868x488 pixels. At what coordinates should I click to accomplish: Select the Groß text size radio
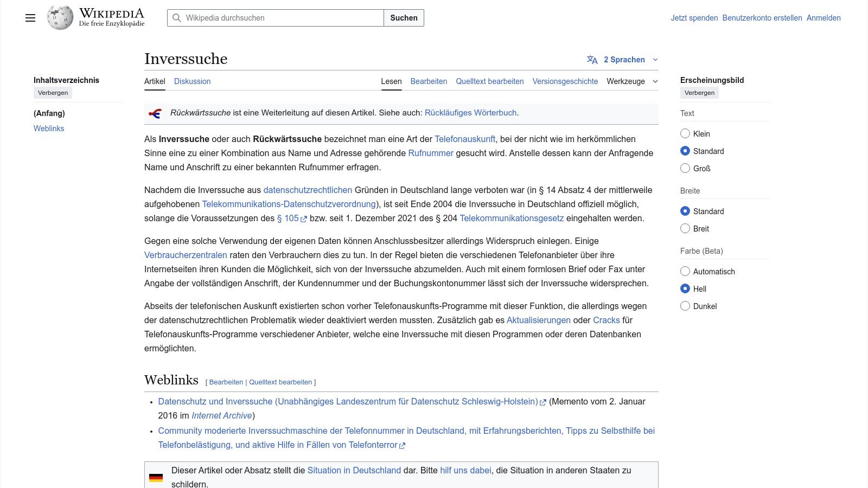[x=685, y=168]
